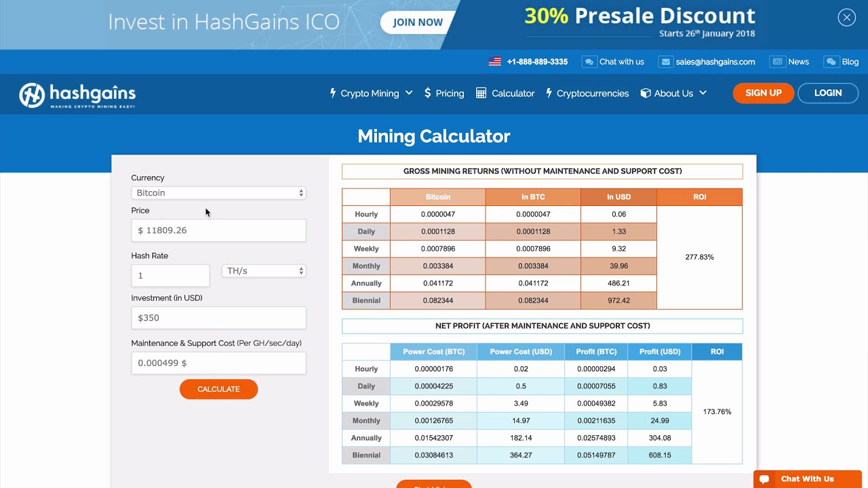
Task: Click the Mining Calculator page title
Action: (x=434, y=136)
